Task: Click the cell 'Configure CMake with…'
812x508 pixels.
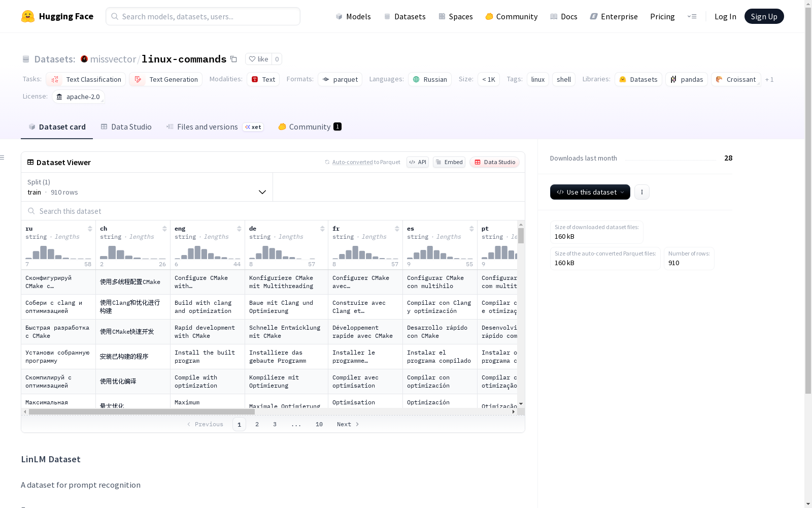Action: (x=208, y=282)
